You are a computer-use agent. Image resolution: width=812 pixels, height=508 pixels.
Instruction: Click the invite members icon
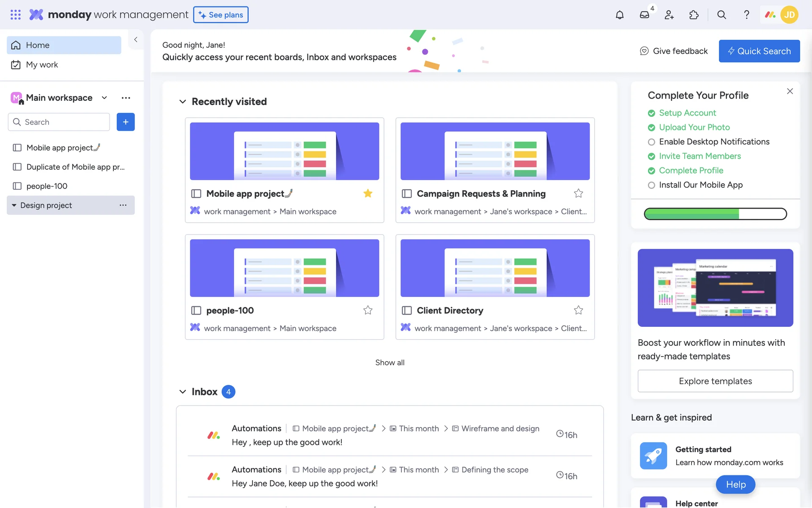[669, 15]
